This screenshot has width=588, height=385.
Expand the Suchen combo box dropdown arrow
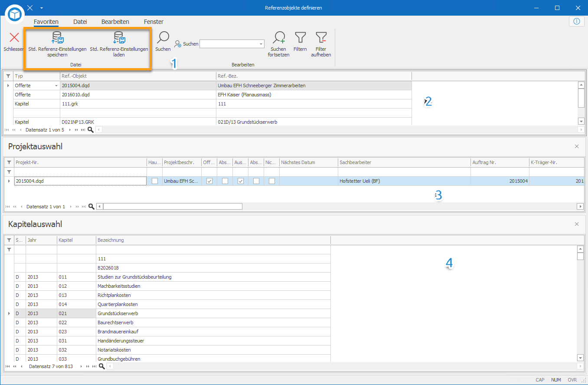tap(261, 44)
